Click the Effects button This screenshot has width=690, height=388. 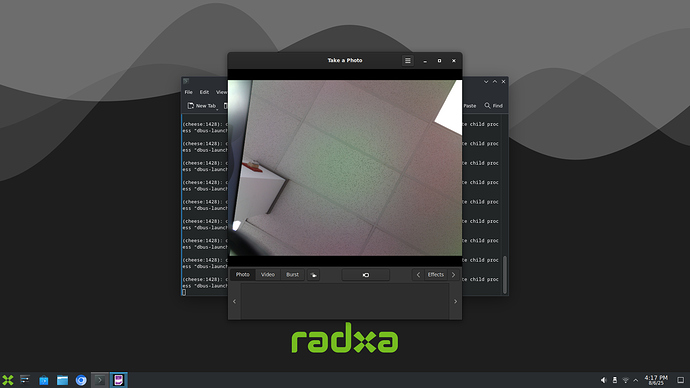[436, 275]
